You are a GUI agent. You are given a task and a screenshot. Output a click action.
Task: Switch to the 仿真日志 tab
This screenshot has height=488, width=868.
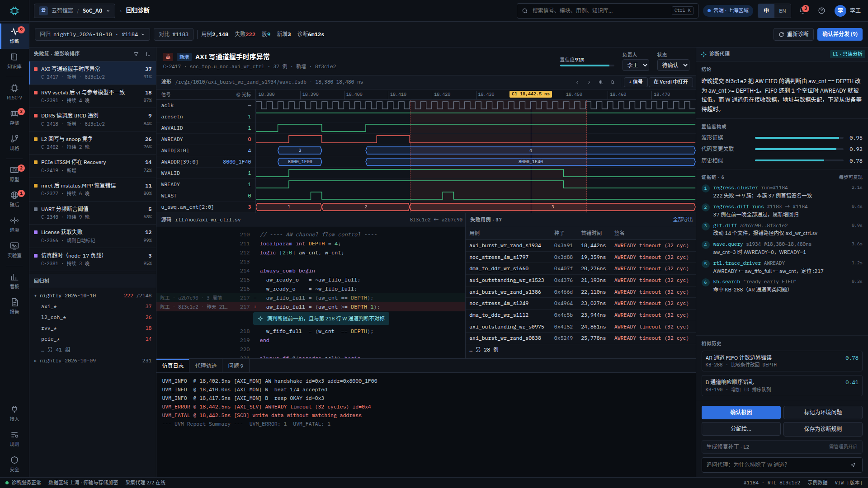click(x=173, y=366)
